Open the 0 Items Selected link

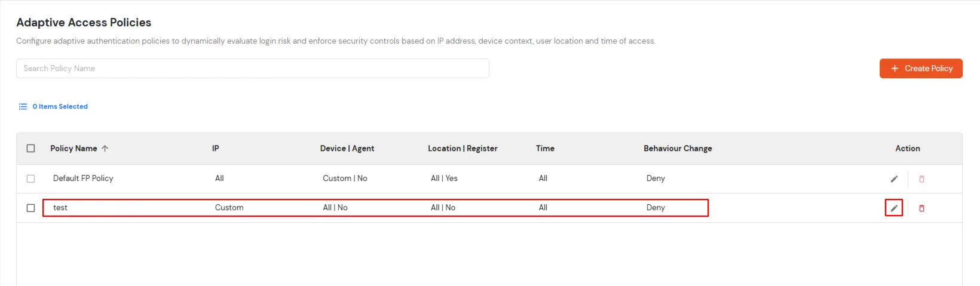coord(60,106)
